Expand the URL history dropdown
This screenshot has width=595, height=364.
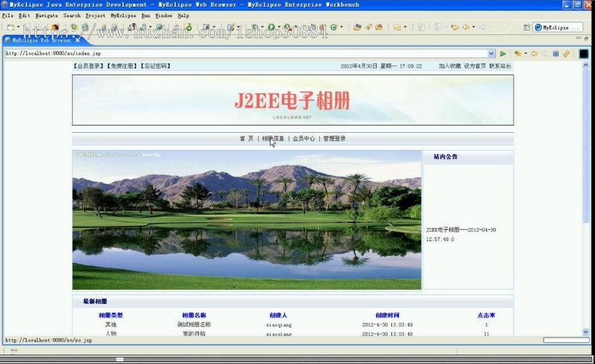[491, 54]
